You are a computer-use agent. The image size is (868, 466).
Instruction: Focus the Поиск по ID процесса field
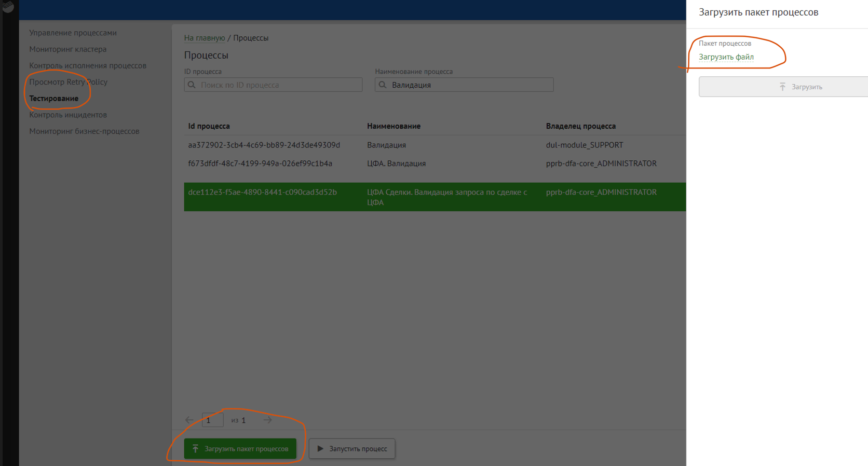tap(278, 85)
